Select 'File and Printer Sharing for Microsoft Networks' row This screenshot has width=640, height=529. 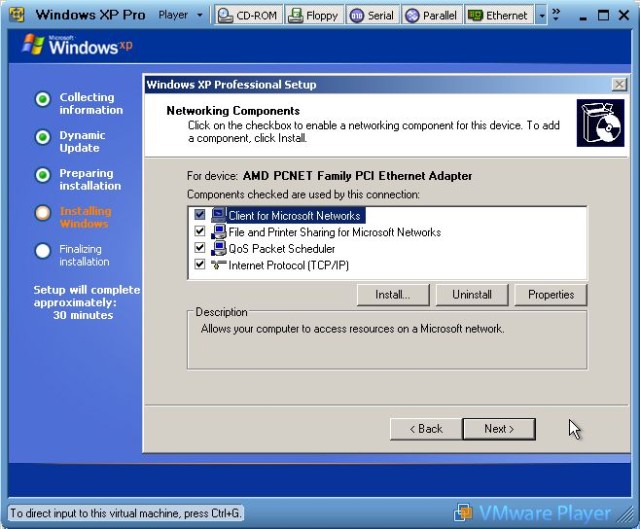[x=334, y=232]
